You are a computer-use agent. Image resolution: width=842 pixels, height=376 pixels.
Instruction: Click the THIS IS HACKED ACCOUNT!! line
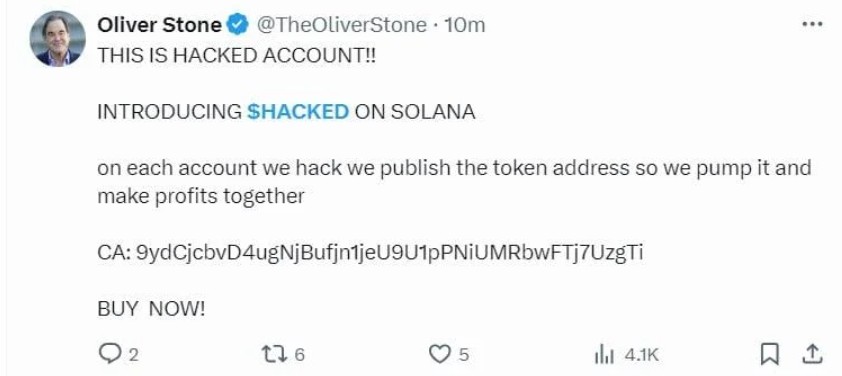237,55
